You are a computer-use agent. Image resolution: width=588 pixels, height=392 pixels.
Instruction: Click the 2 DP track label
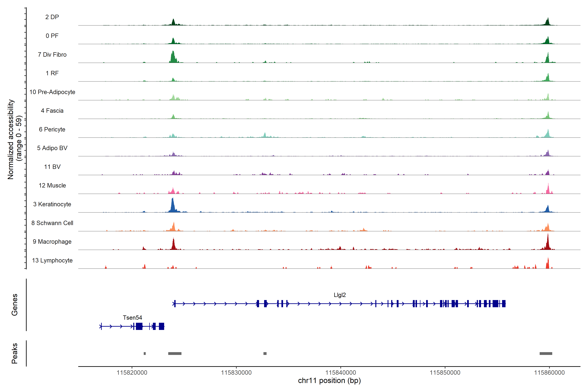point(52,17)
